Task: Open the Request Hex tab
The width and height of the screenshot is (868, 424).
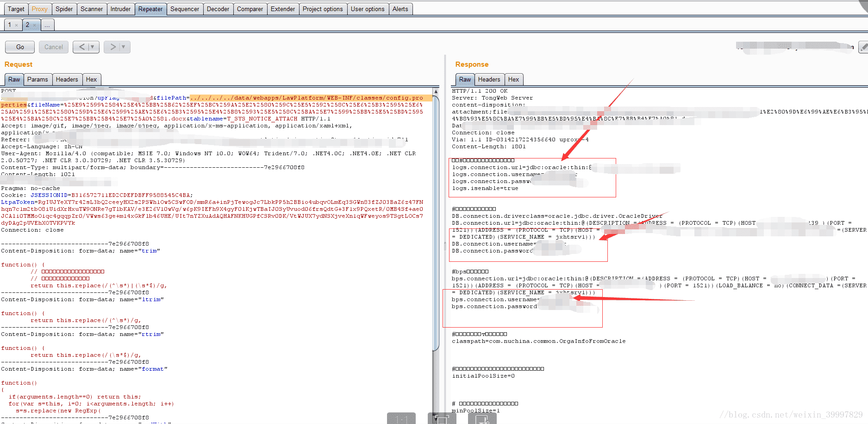Action: click(92, 80)
